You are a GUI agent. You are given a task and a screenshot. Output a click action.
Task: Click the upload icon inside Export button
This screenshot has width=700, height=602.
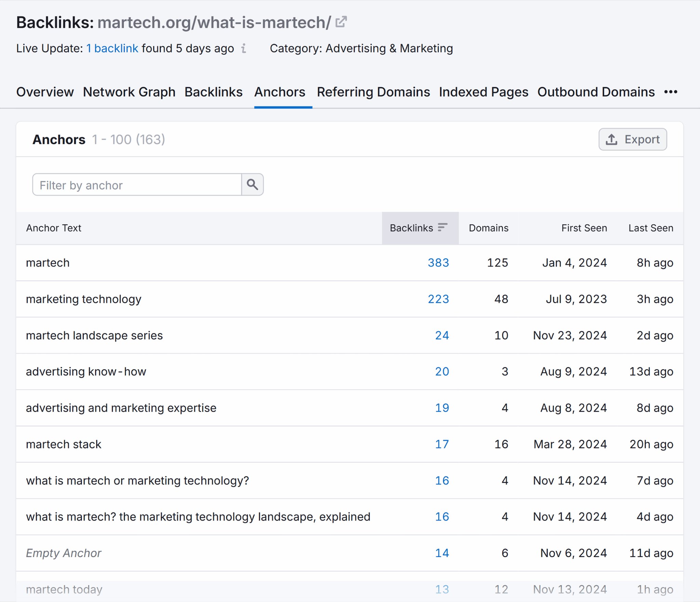[x=612, y=139]
